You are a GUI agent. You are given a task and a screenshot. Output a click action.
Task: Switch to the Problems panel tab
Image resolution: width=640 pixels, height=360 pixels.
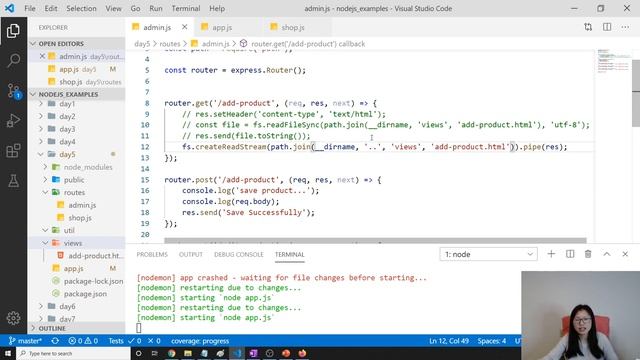coord(152,255)
